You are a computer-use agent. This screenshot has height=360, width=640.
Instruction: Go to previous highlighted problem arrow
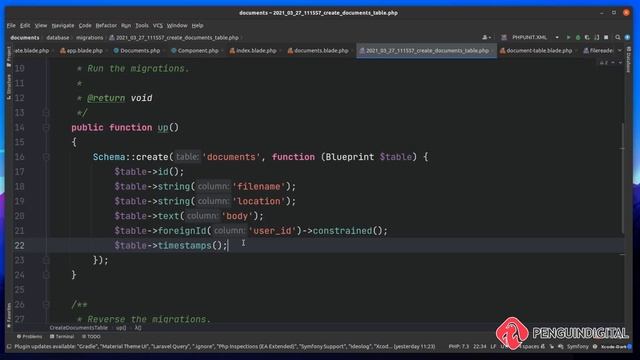[613, 63]
